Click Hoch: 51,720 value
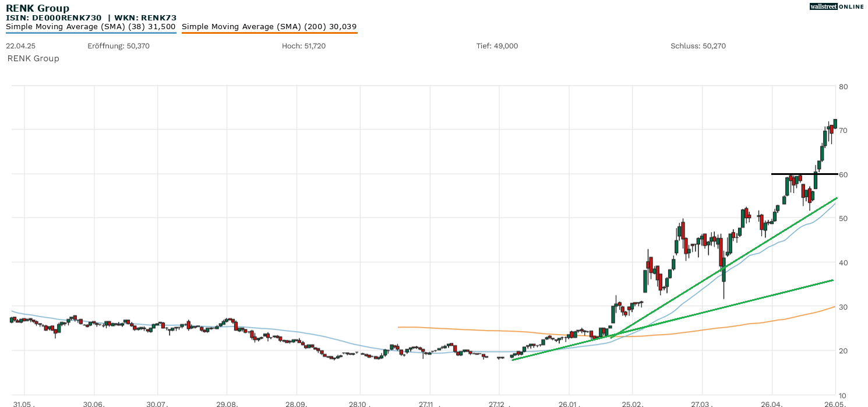The width and height of the screenshot is (868, 407). [304, 46]
